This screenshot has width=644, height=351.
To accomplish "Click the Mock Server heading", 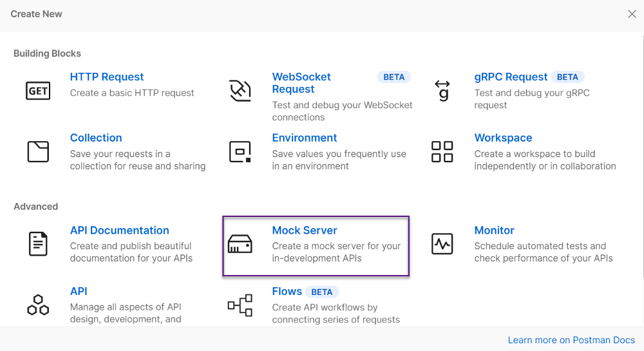I will coord(305,231).
